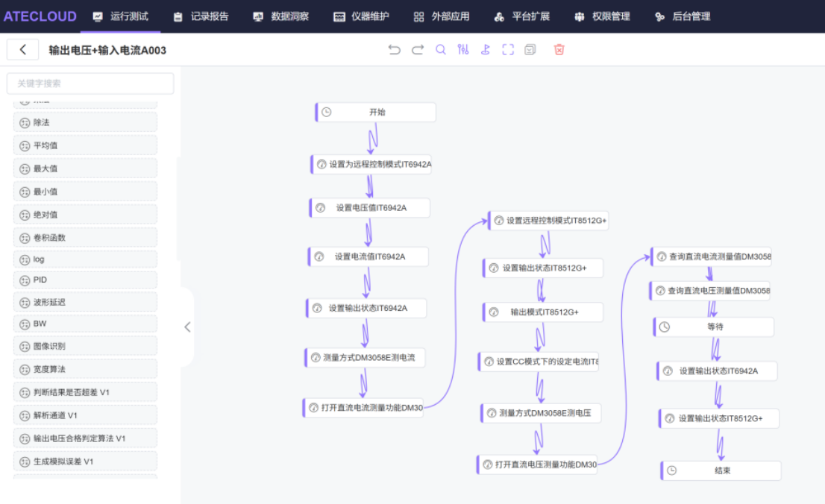Open the sliders settings icon in toolbar
Viewport: 825px width, 504px height.
pyautogui.click(x=463, y=49)
